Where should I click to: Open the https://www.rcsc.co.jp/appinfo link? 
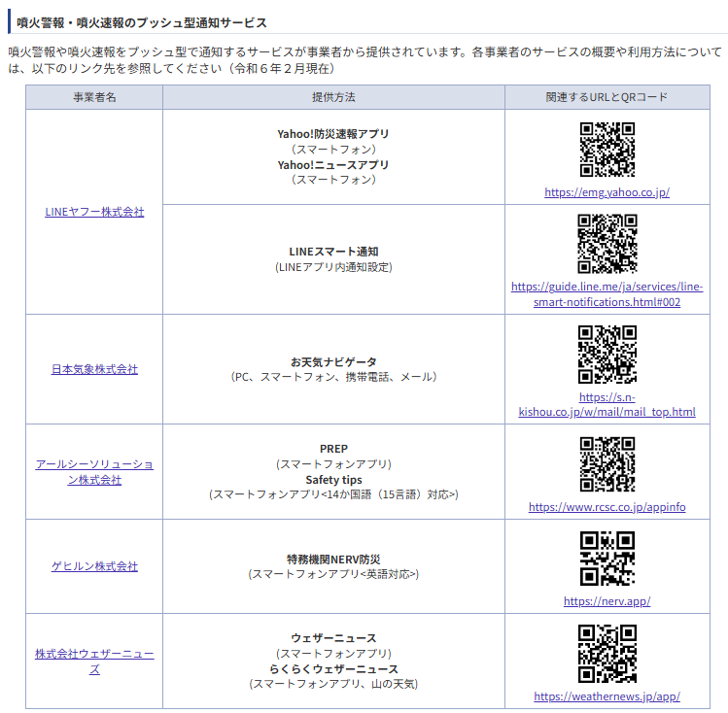(x=607, y=507)
